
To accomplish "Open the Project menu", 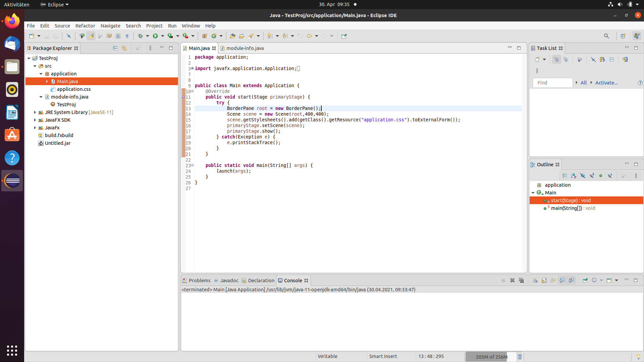I will coord(154,26).
